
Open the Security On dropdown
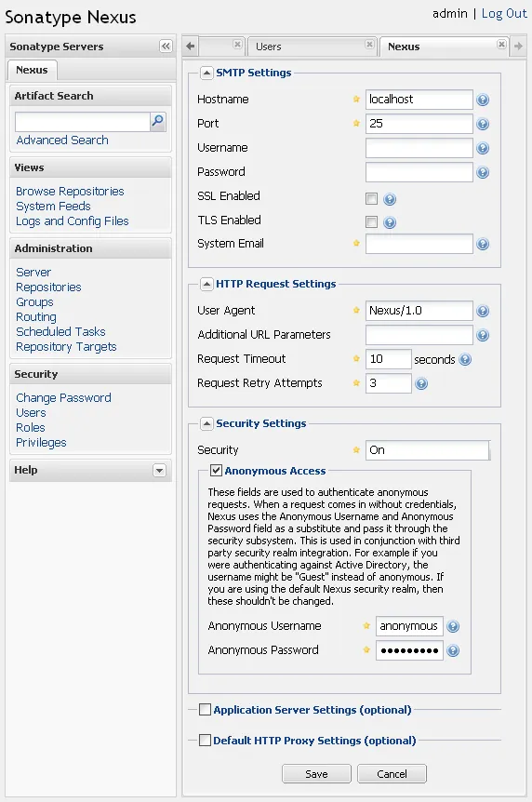428,450
